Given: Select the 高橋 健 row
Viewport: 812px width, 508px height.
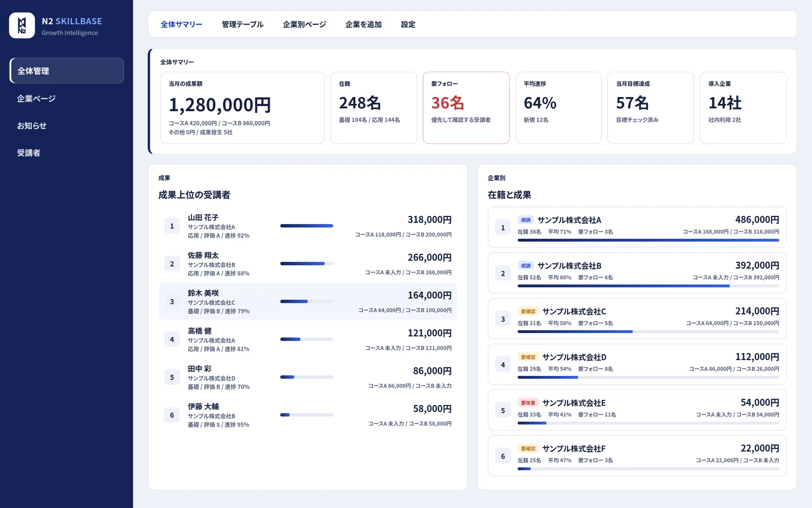Looking at the screenshot, I should tap(308, 339).
